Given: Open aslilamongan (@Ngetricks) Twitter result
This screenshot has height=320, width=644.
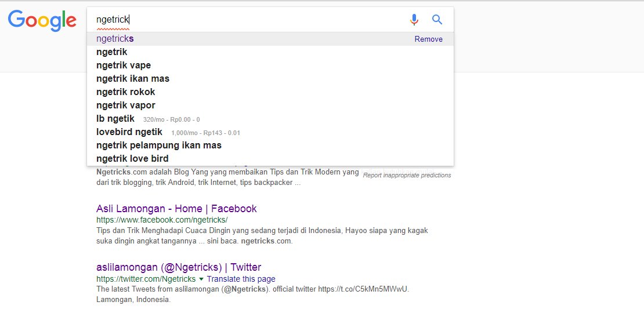Looking at the screenshot, I should [179, 267].
